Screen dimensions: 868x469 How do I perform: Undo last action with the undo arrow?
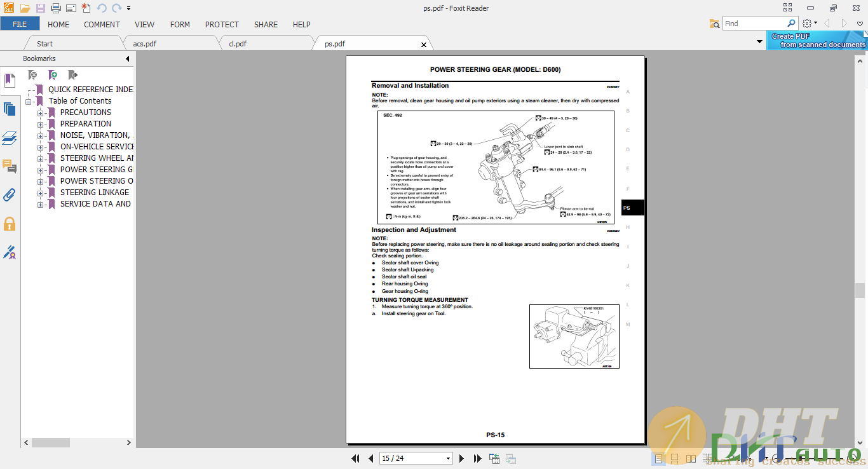pyautogui.click(x=102, y=8)
